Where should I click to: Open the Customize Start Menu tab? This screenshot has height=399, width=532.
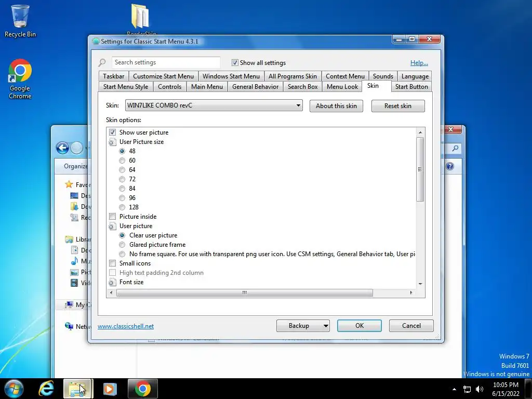tap(163, 76)
